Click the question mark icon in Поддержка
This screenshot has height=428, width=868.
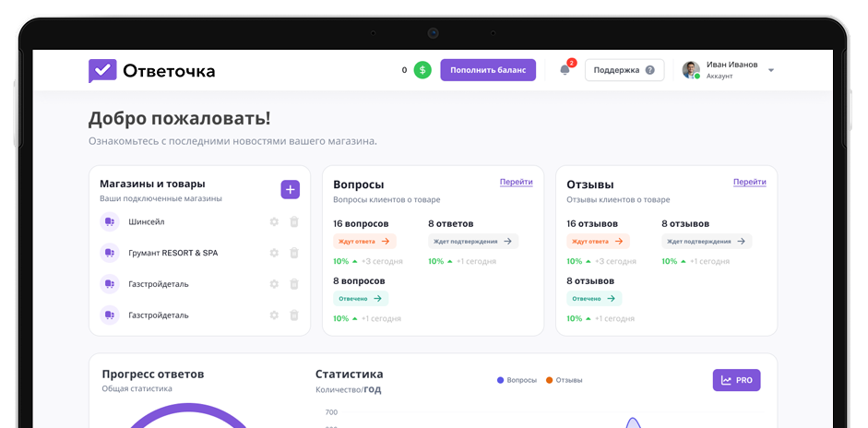pos(650,70)
